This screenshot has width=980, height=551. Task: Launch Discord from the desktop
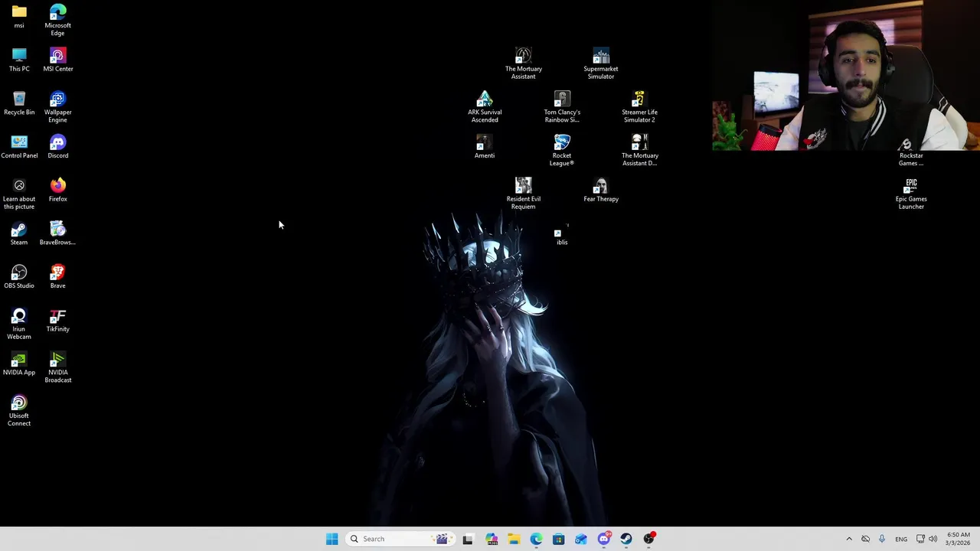pyautogui.click(x=57, y=146)
